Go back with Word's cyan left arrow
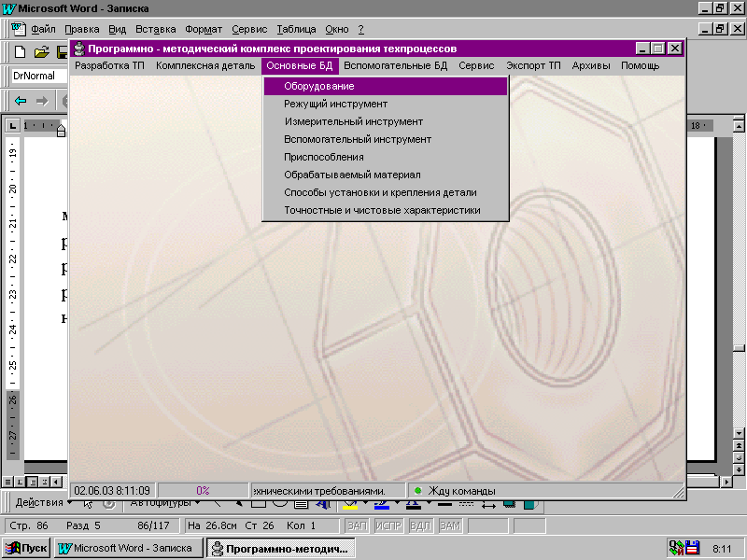This screenshot has width=747, height=560. 21,101
